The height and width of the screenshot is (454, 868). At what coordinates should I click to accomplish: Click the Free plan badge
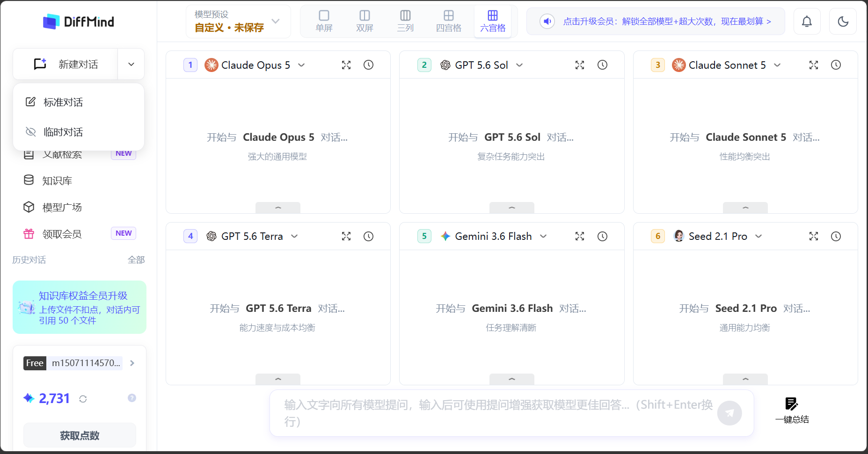[35, 363]
